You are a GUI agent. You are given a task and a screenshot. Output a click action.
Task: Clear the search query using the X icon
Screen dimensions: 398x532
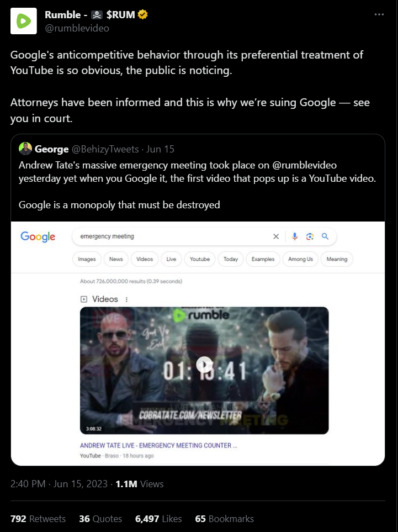276,236
